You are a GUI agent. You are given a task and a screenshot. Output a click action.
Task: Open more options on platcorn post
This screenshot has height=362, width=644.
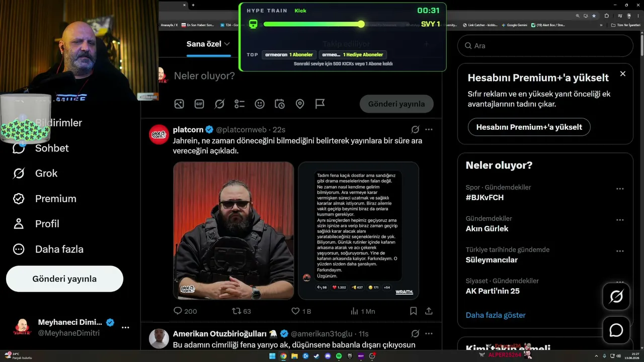click(429, 129)
